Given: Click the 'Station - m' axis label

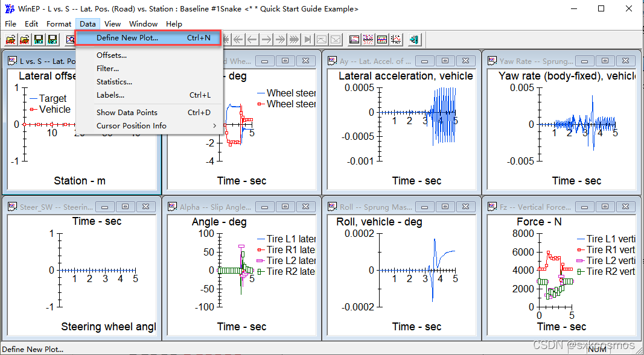Looking at the screenshot, I should [80, 181].
